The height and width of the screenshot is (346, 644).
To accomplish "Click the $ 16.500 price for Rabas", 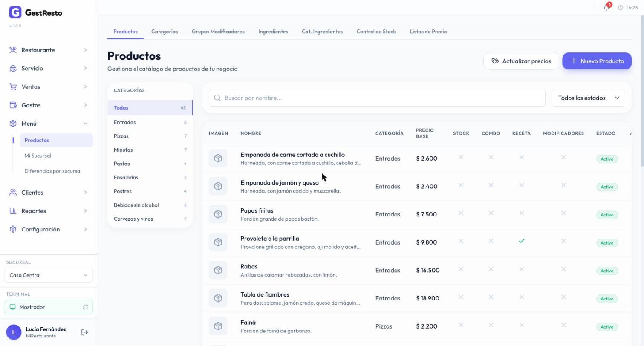I will click(x=427, y=270).
